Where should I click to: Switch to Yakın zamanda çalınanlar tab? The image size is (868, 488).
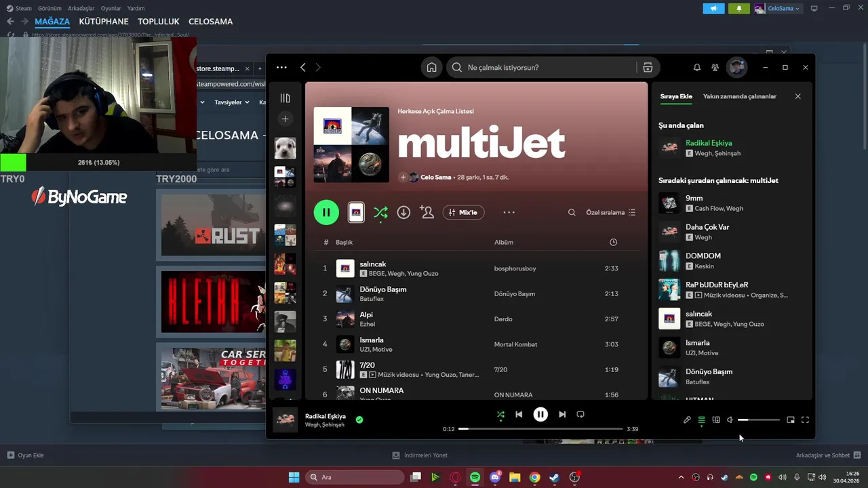(x=740, y=96)
